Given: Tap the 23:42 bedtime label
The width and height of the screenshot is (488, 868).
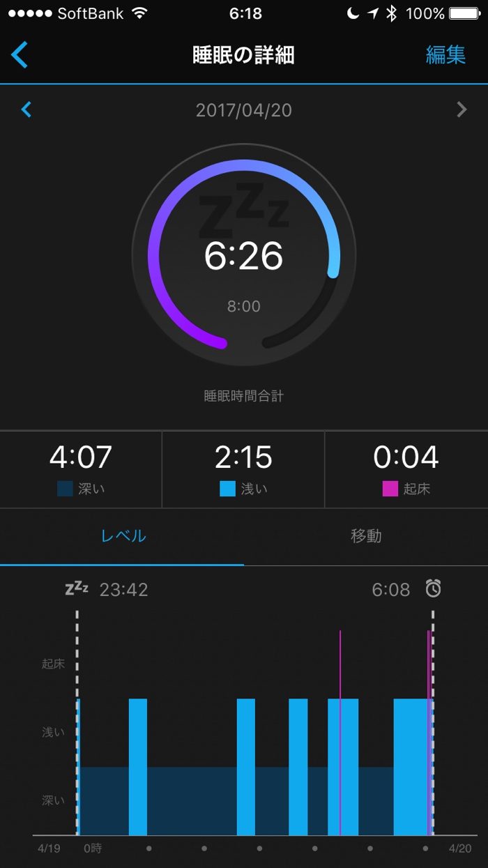Looking at the screenshot, I should point(124,590).
